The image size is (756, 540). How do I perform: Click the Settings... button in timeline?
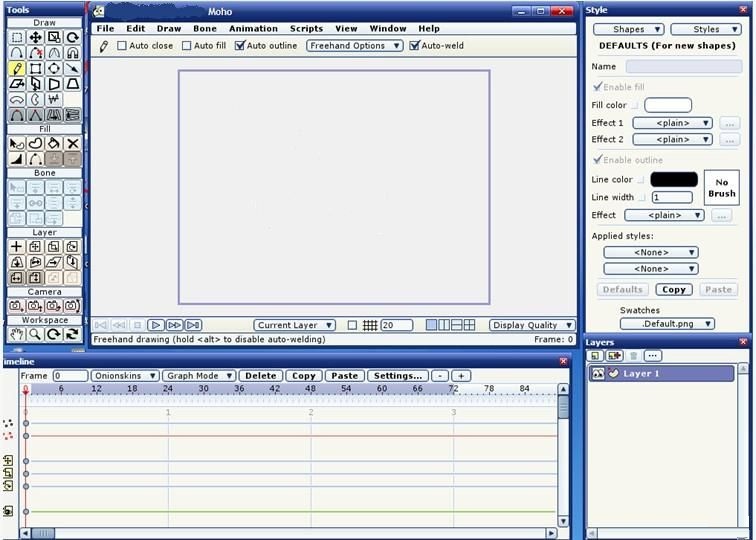(397, 376)
